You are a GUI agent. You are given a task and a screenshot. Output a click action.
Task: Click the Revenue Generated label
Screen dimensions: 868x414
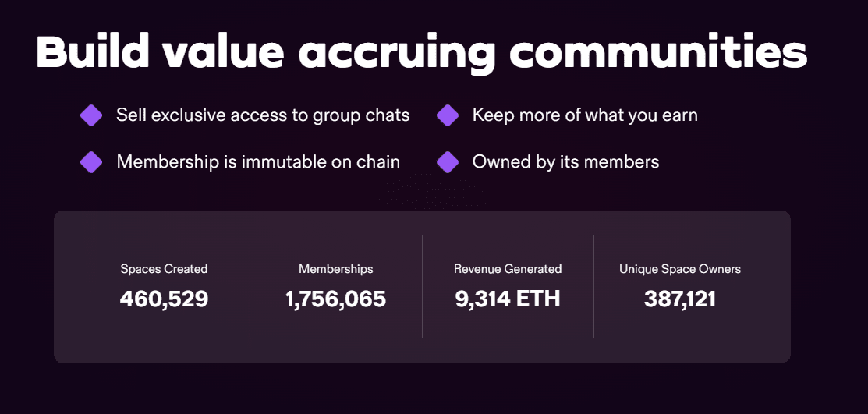point(508,269)
